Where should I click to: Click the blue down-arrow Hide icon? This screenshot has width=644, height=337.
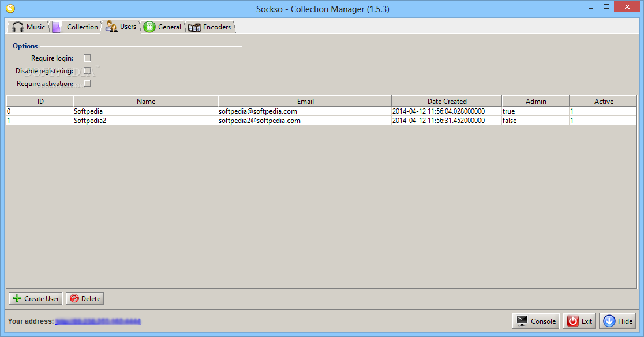(x=609, y=321)
